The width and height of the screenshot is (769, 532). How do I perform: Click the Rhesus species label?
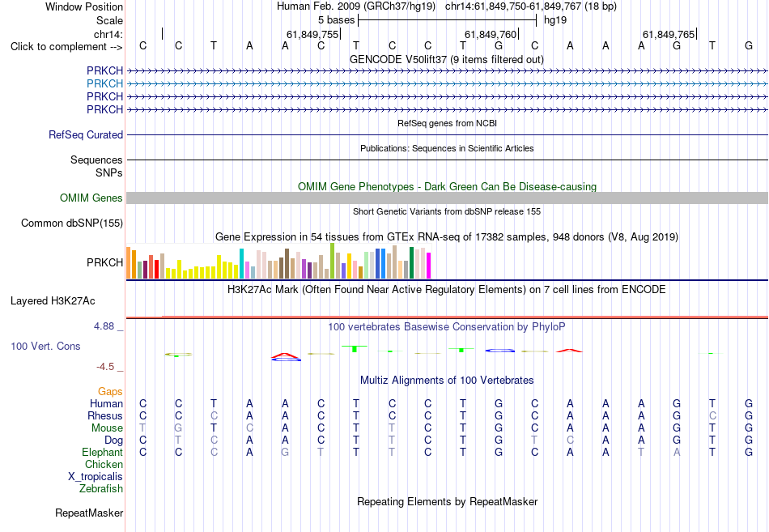tap(105, 415)
